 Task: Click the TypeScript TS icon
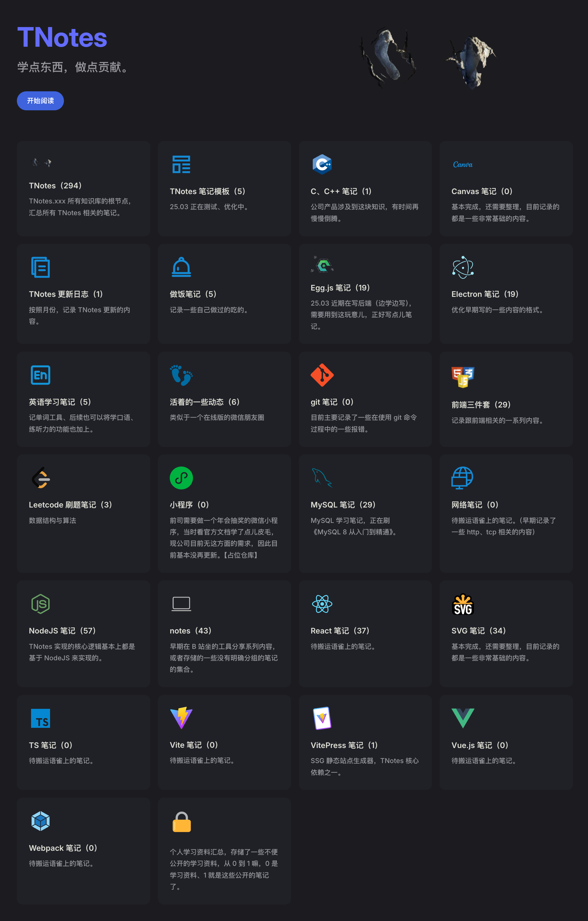coord(40,718)
